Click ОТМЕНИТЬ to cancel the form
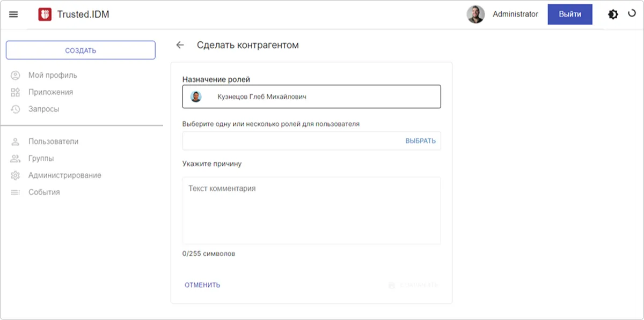The height and width of the screenshot is (320, 644). pos(202,285)
